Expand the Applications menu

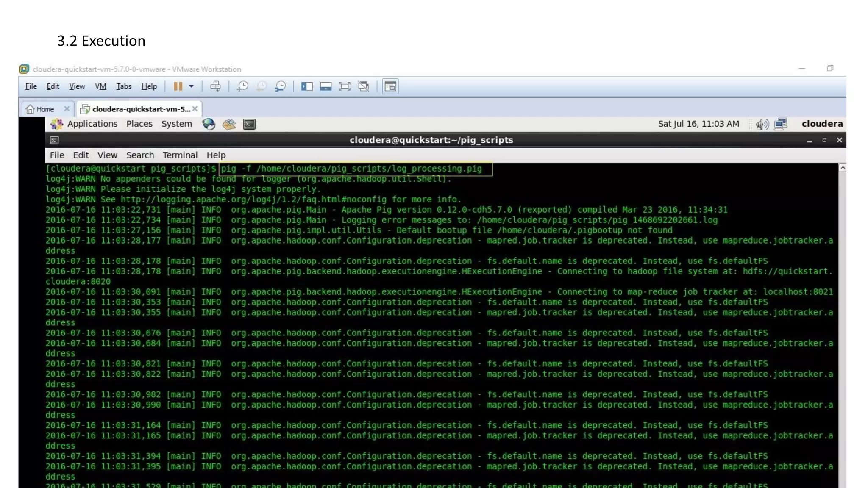[92, 124]
